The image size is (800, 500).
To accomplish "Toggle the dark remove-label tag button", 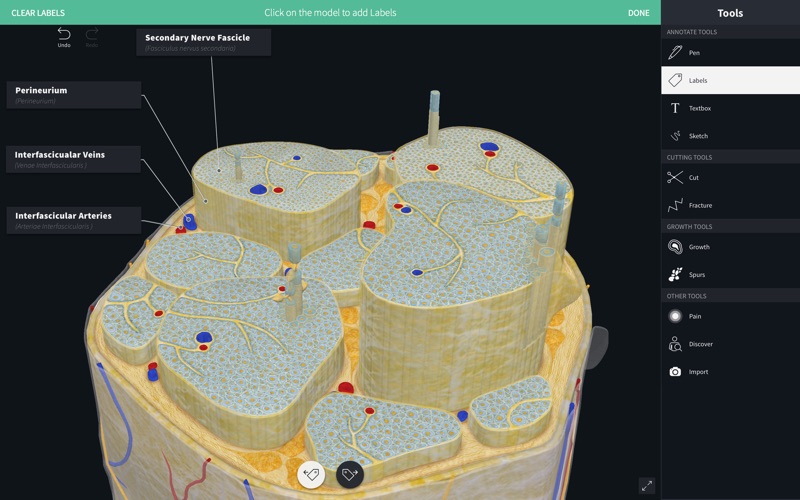I will 350,474.
